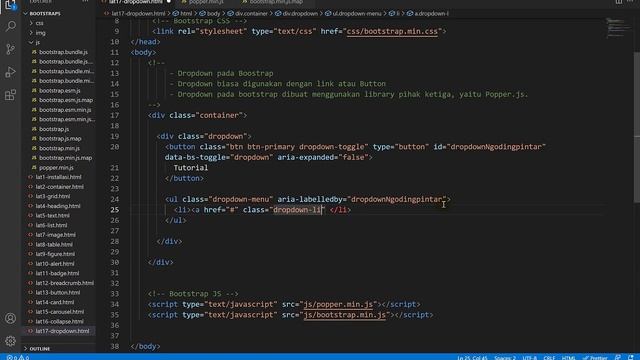Click the JS icon of popper.min.js file
Viewport: 640px width, 360px height.
point(34,167)
